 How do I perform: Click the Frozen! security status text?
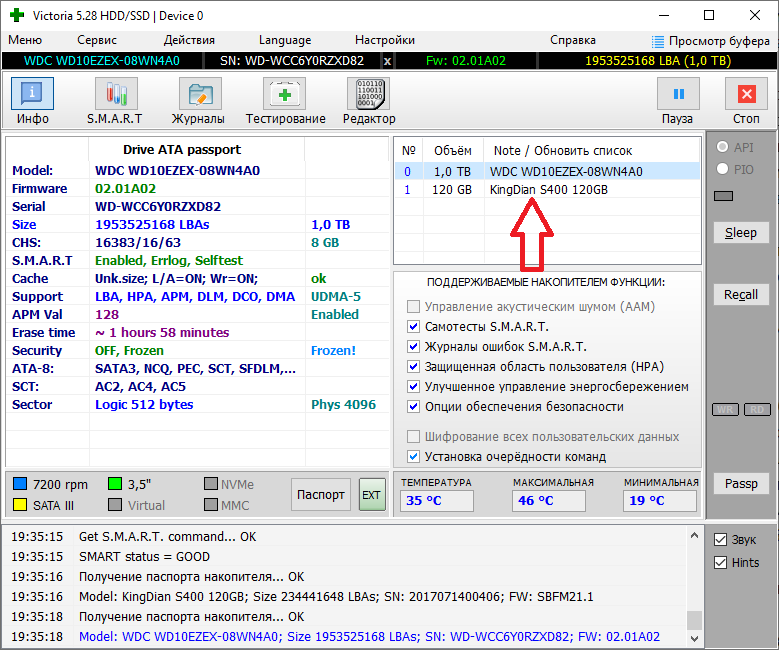pyautogui.click(x=333, y=350)
